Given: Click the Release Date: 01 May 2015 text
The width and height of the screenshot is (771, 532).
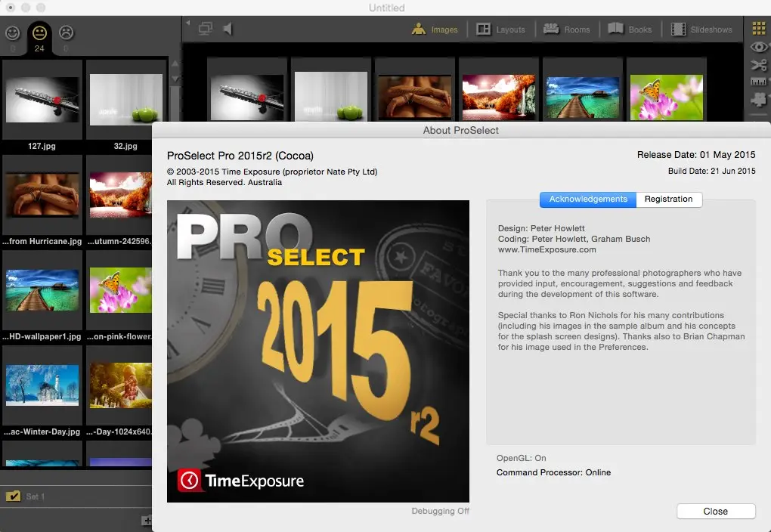Looking at the screenshot, I should click(x=695, y=155).
